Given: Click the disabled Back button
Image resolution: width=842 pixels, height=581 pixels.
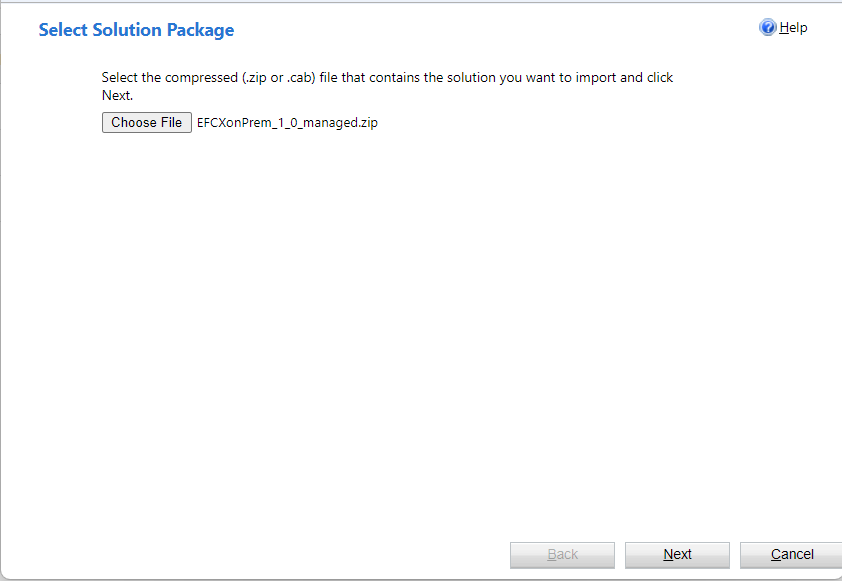Looking at the screenshot, I should (562, 555).
